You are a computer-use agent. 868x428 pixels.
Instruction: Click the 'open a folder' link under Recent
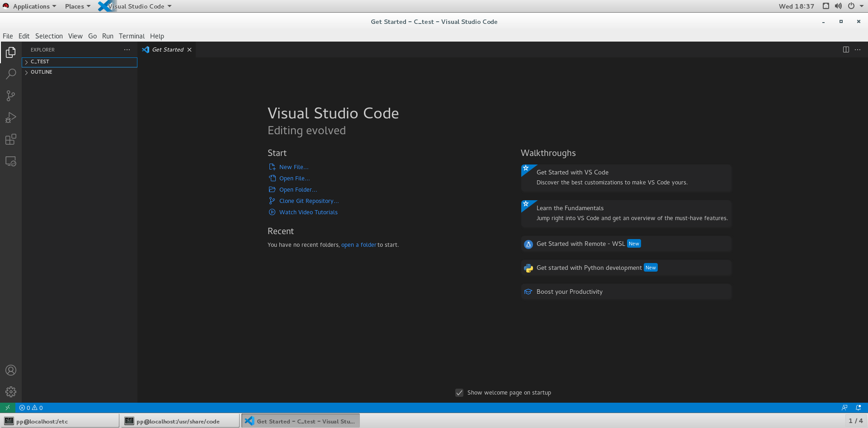[359, 245]
